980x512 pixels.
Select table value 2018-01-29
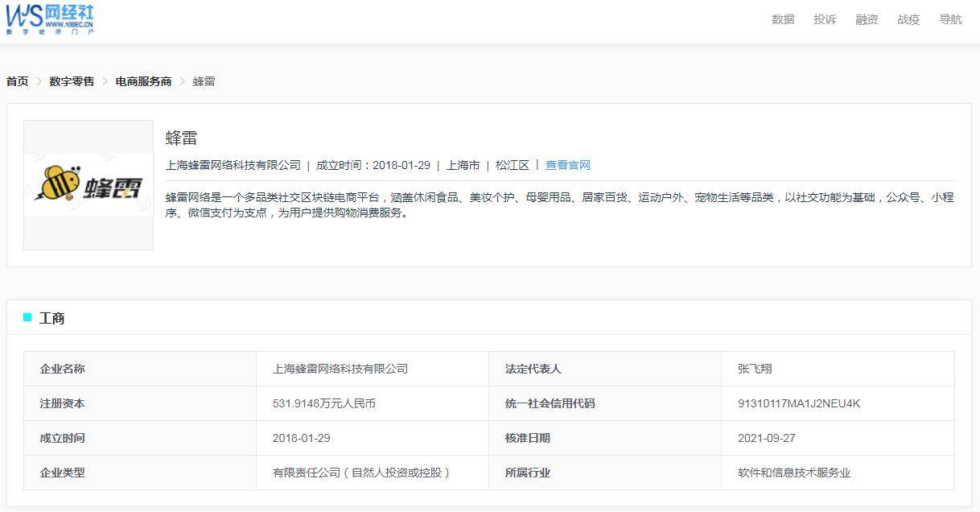[x=302, y=438]
